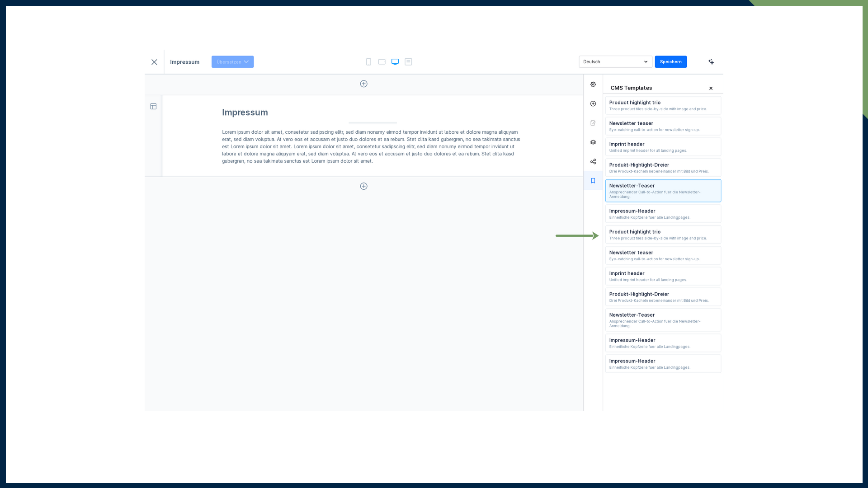Add a section below the Impressum block

[363, 186]
